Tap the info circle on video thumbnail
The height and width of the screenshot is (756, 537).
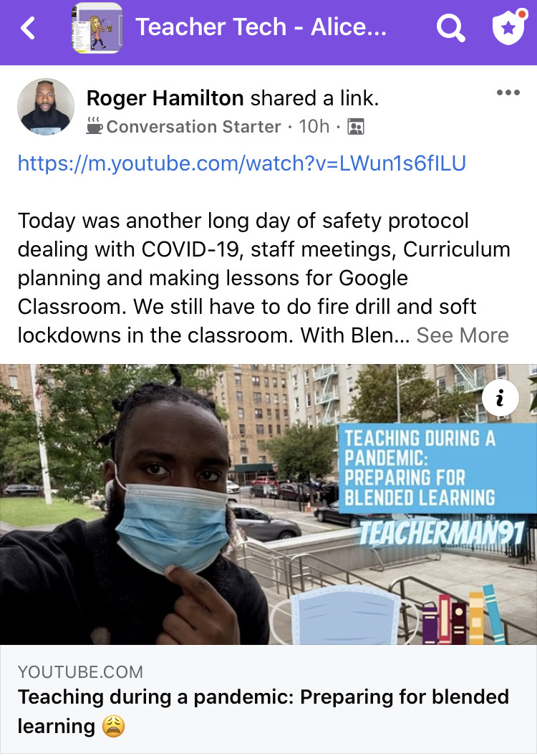point(500,398)
